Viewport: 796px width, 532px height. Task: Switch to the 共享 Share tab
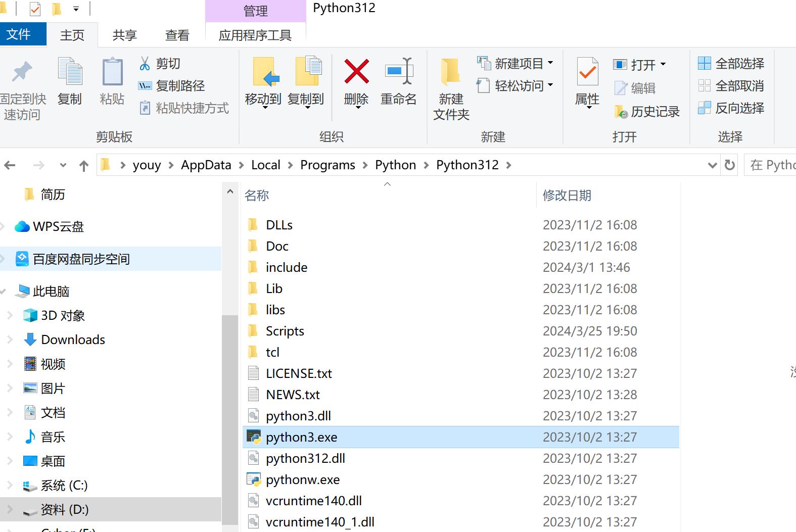pos(125,35)
